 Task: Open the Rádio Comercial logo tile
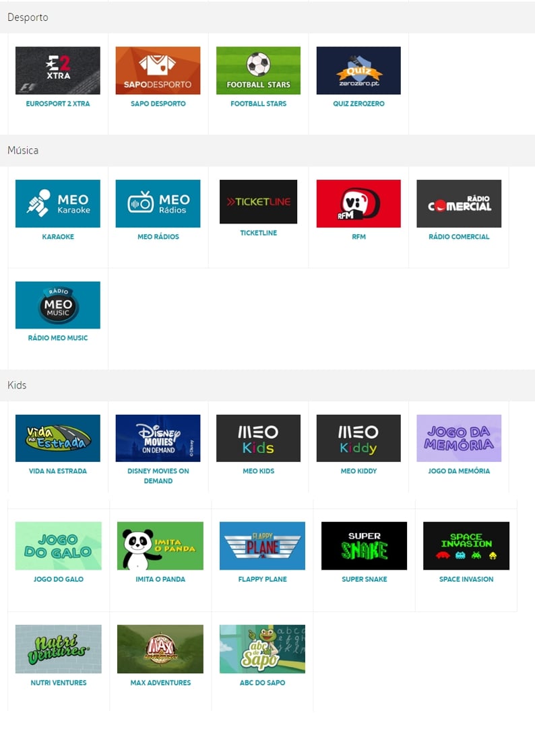pyautogui.click(x=459, y=203)
